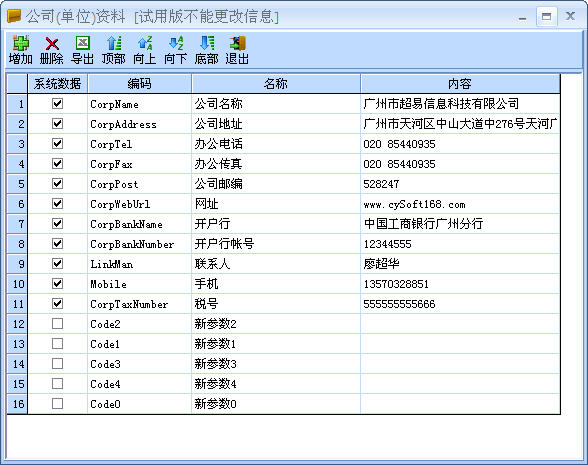The image size is (588, 465).
Task: Minimize the 公司(单位)资料 window
Action: [x=522, y=17]
